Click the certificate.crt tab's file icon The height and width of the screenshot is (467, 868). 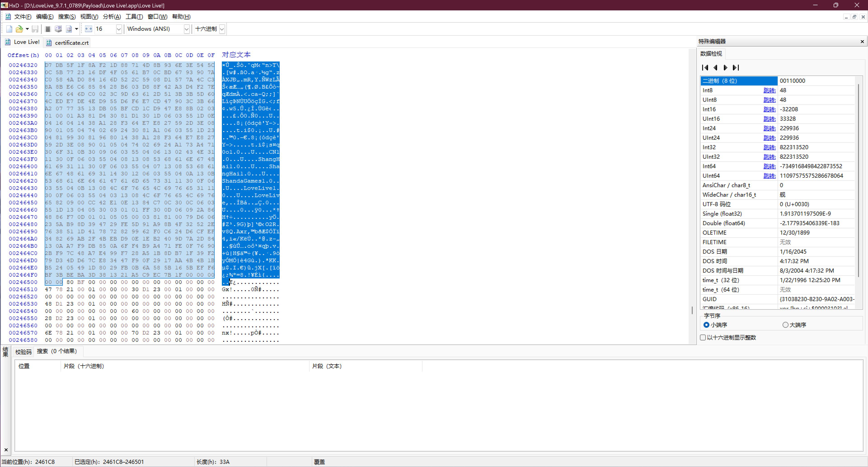[x=49, y=43]
